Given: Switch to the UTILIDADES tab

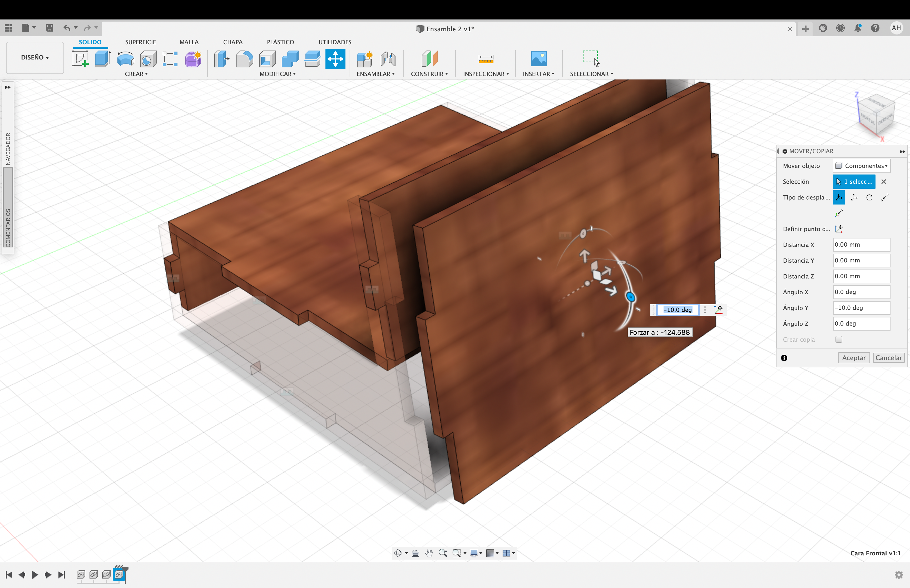Looking at the screenshot, I should 334,42.
